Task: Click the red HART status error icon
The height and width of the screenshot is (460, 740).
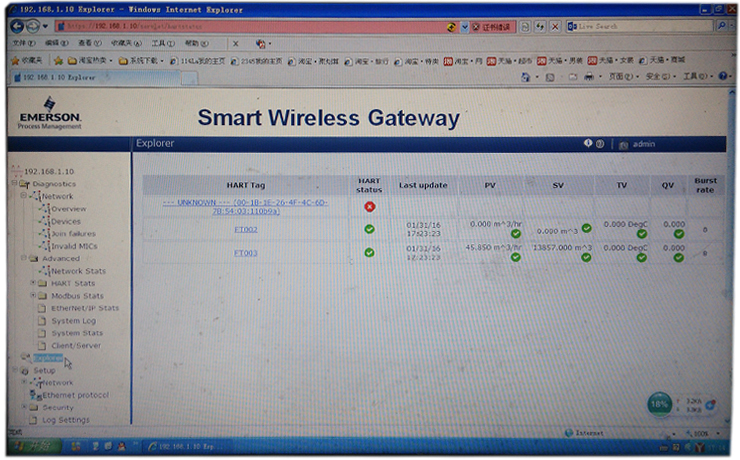Action: [x=369, y=207]
